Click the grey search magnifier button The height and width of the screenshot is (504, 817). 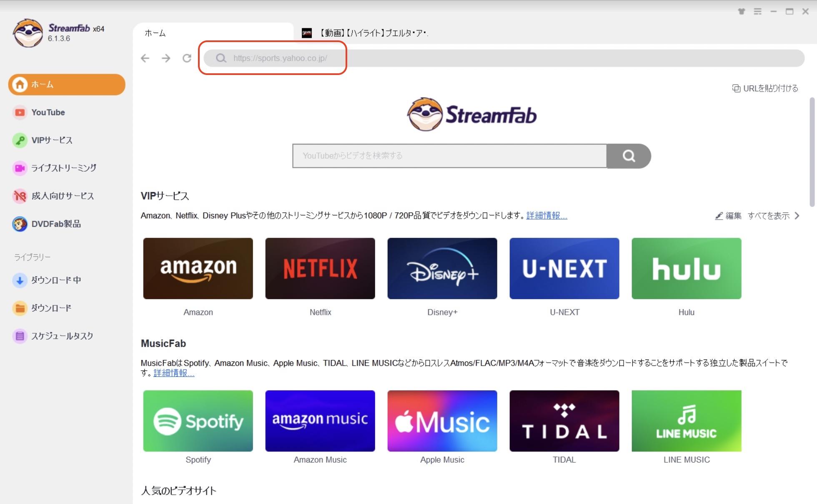point(629,156)
